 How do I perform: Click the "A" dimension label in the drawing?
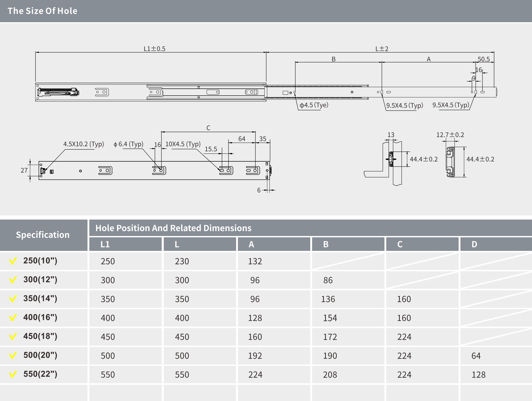[429, 59]
